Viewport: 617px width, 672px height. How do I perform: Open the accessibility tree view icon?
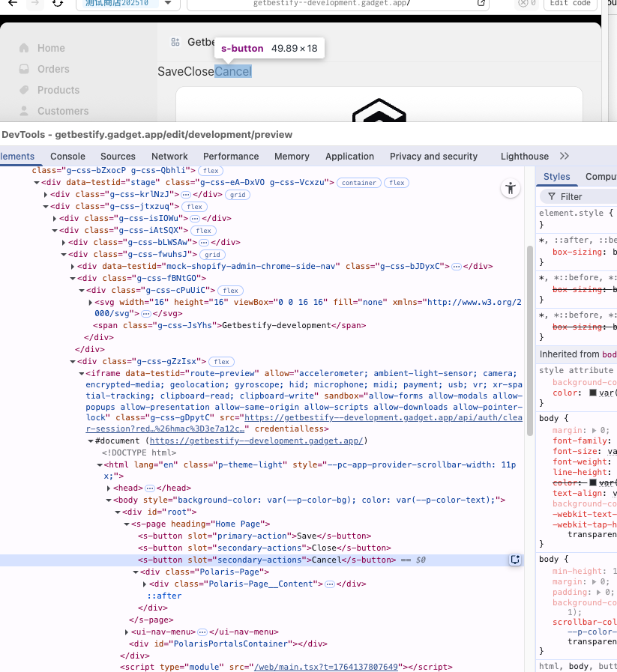coord(511,189)
